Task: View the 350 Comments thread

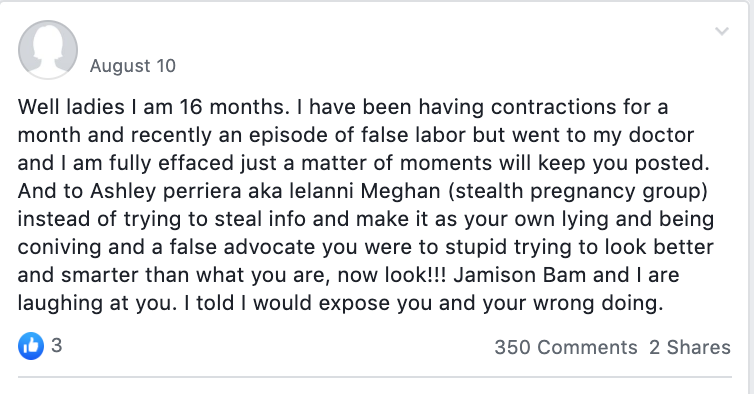Action: (x=566, y=347)
